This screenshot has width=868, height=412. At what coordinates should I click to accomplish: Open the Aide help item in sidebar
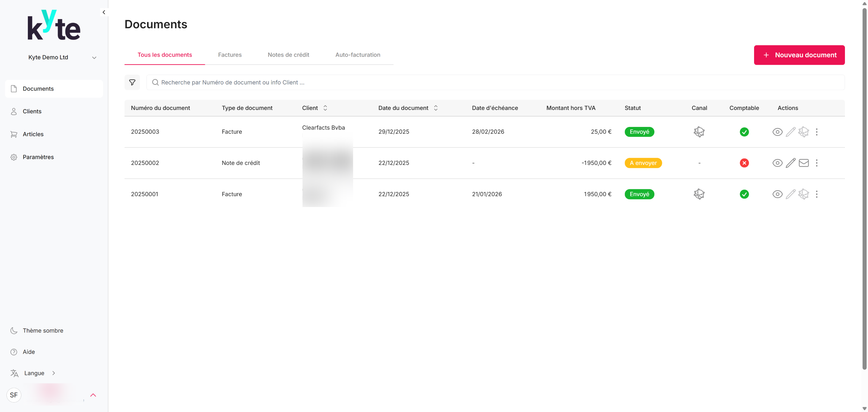point(28,352)
